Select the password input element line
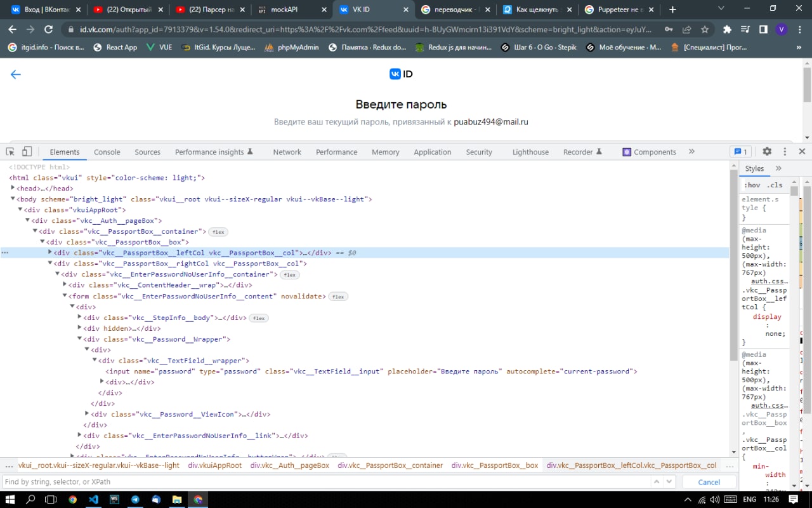This screenshot has height=508, width=812. click(371, 371)
